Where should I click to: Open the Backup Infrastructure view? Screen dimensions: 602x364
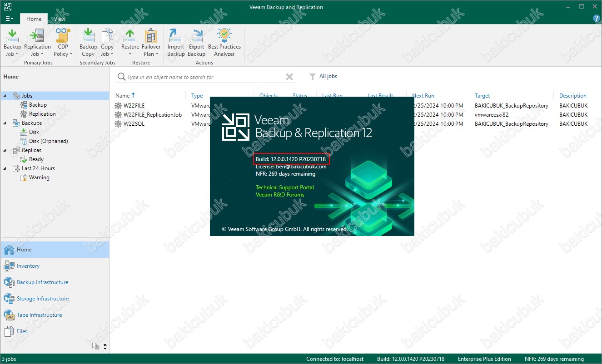click(42, 282)
